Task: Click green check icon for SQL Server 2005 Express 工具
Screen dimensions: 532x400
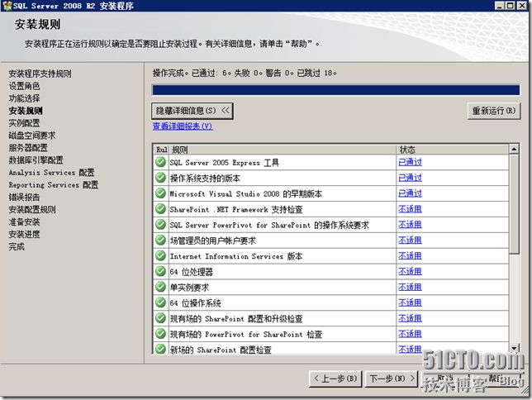Action: pyautogui.click(x=160, y=162)
